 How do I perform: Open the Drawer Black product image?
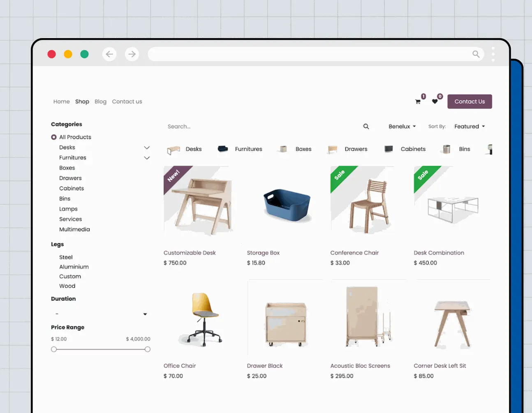point(285,318)
